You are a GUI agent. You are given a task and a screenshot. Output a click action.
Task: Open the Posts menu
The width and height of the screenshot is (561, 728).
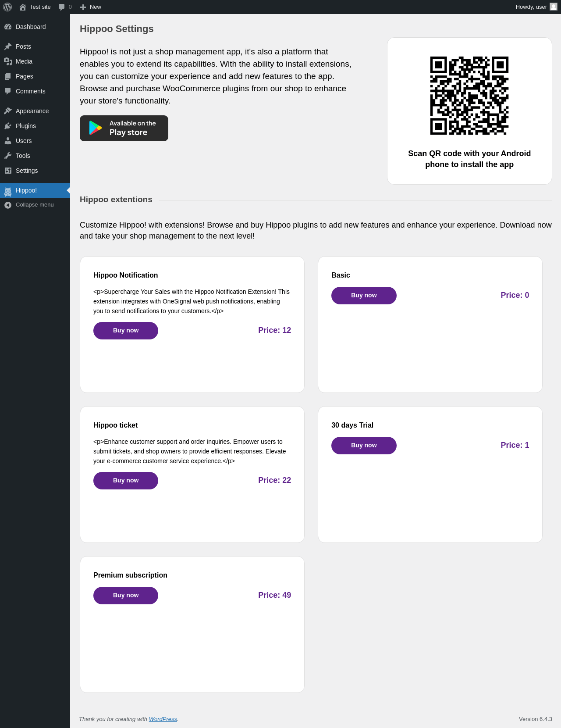pyautogui.click(x=23, y=46)
